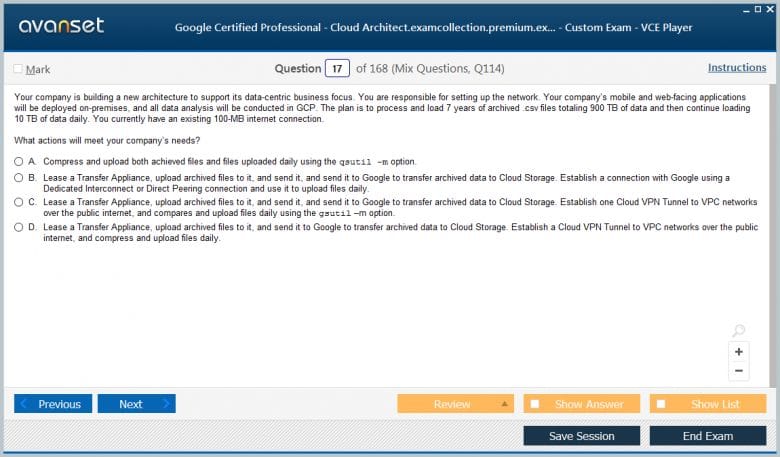Maximize the VCE Player window

point(755,8)
